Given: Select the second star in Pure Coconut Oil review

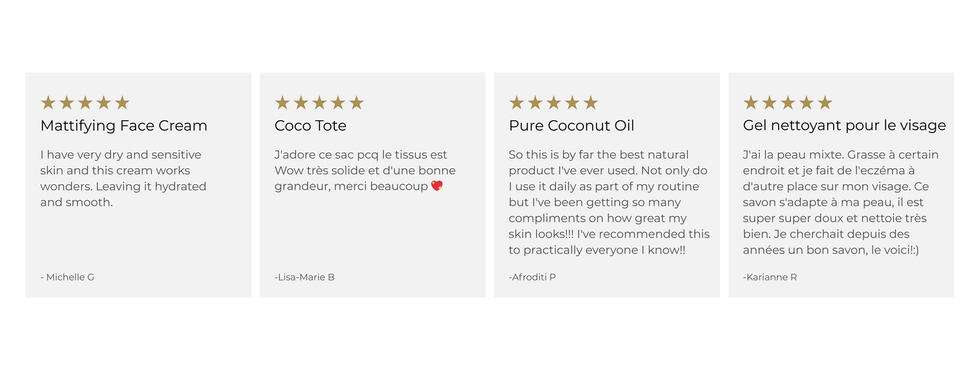Looking at the screenshot, I should coord(535,103).
